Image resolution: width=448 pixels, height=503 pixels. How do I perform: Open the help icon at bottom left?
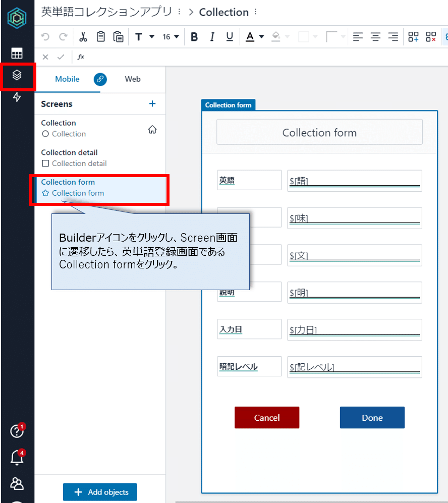pyautogui.click(x=17, y=431)
